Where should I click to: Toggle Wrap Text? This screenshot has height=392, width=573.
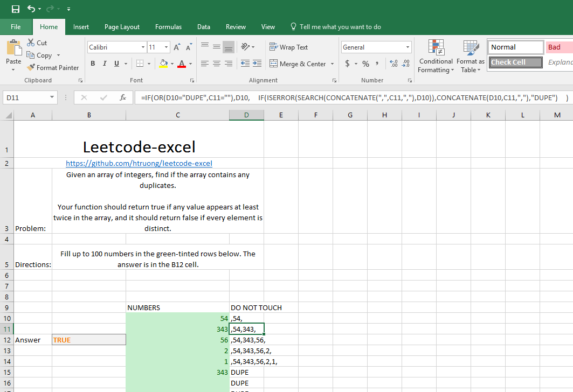pyautogui.click(x=289, y=47)
